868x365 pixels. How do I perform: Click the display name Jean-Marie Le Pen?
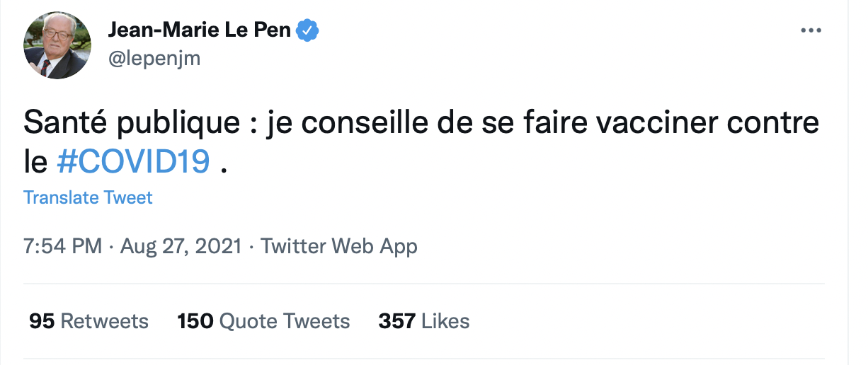tap(199, 30)
